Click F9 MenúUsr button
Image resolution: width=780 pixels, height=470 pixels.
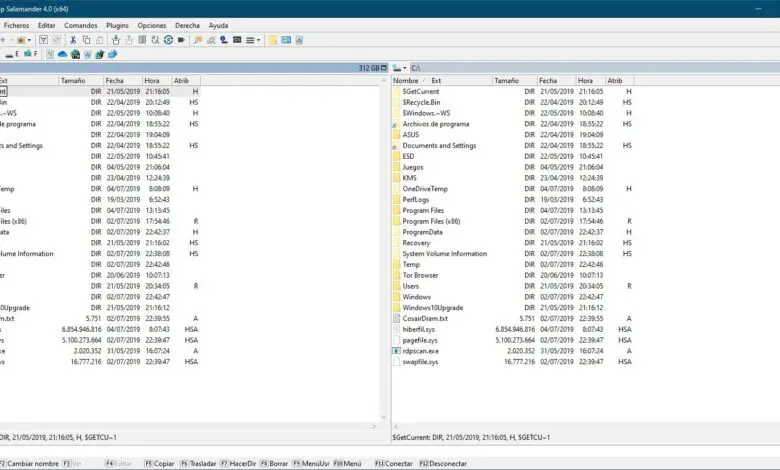click(x=310, y=464)
